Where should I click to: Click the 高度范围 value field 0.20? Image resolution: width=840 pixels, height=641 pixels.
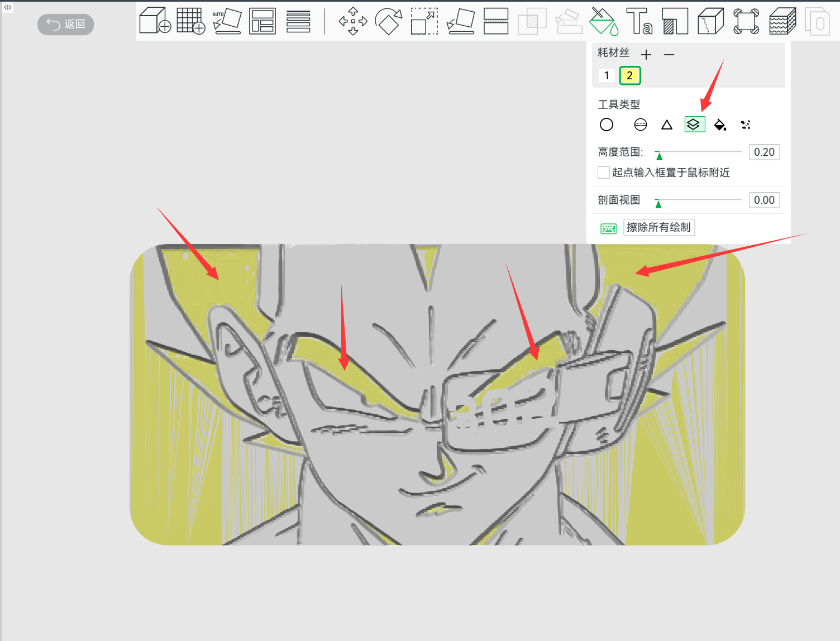pos(764,152)
